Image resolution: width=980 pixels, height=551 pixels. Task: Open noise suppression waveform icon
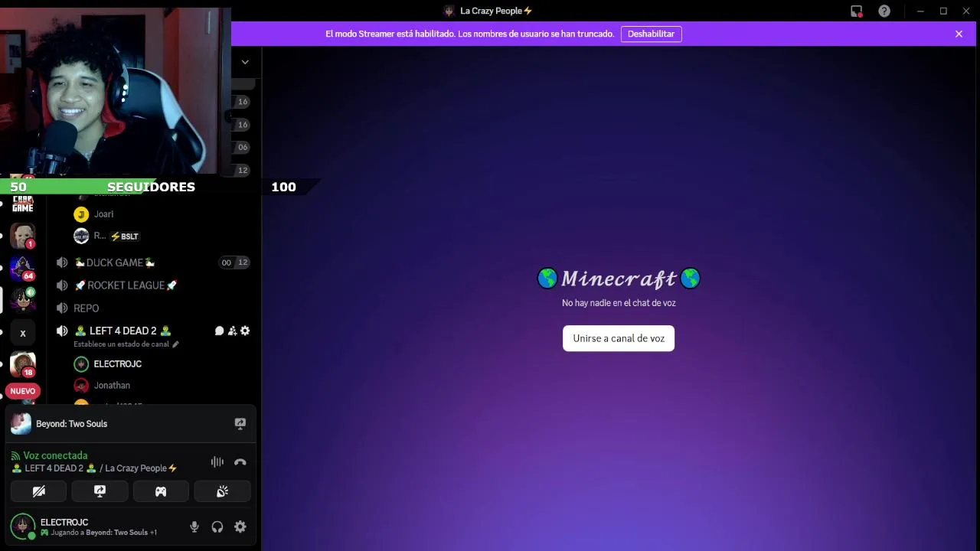click(x=217, y=461)
